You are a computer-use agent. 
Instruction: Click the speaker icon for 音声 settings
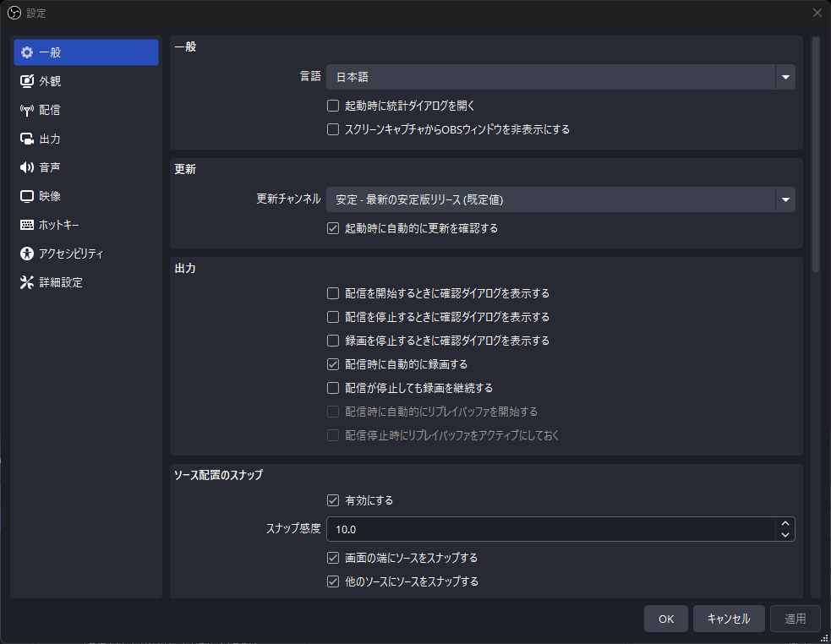click(x=27, y=167)
